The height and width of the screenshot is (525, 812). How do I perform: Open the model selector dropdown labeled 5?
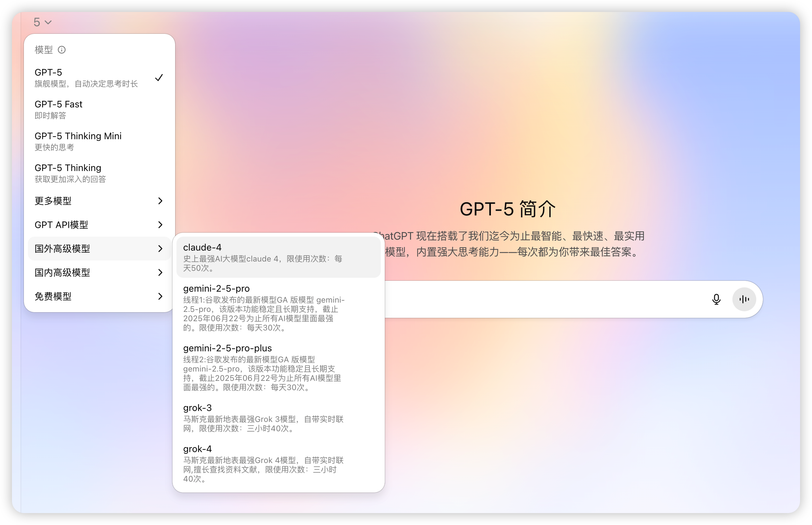click(x=42, y=22)
